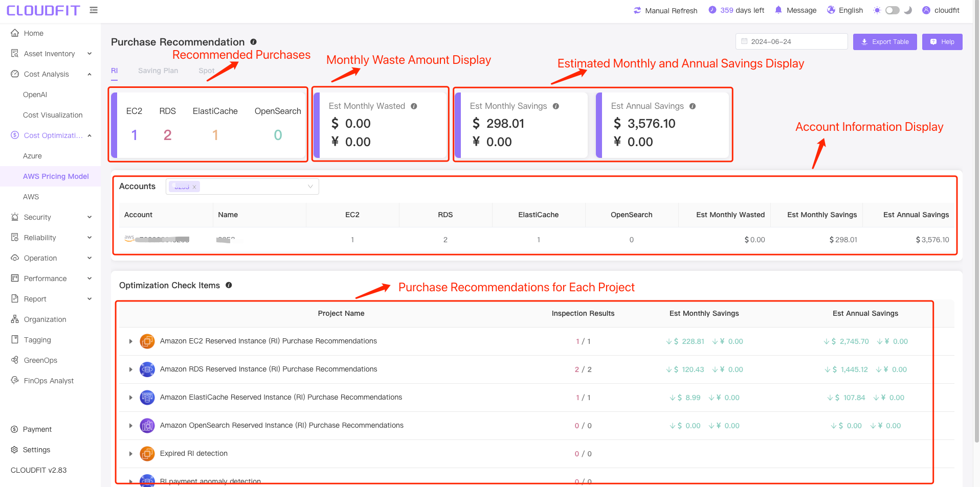Click the Organization sidebar icon
The width and height of the screenshot is (980, 487).
point(15,319)
